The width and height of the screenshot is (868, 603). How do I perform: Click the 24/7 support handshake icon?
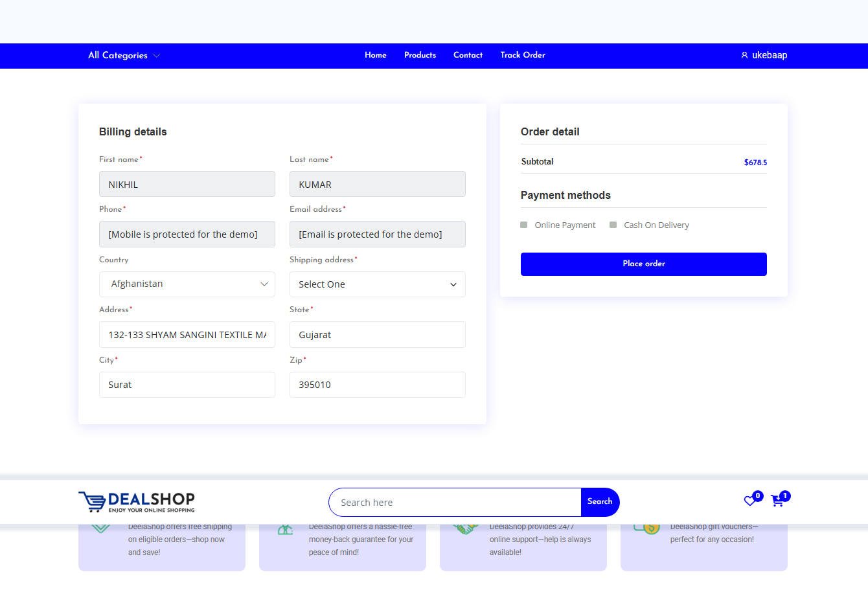(x=464, y=529)
